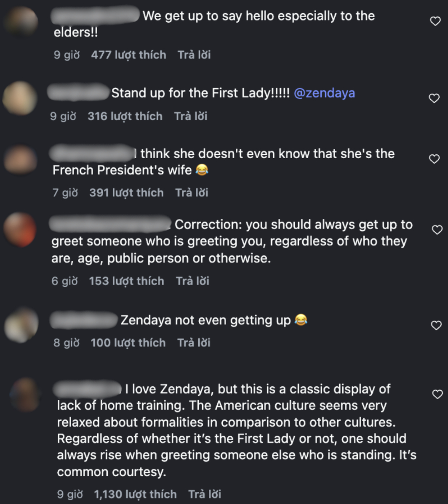448x504 pixels.
Task: Open the 316 lượt thích likes list
Action: pos(125,116)
